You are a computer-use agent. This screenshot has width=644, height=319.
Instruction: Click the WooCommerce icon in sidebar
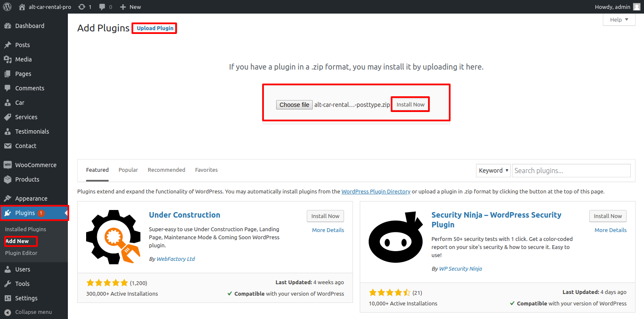click(8, 165)
